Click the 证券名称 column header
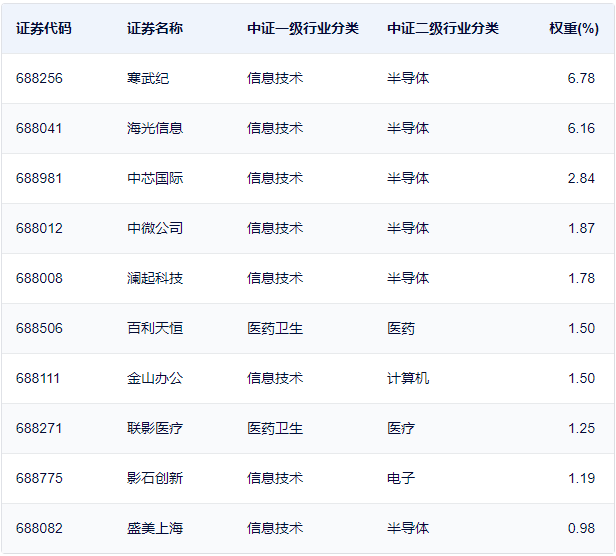This screenshot has height=556, width=616. 155,28
